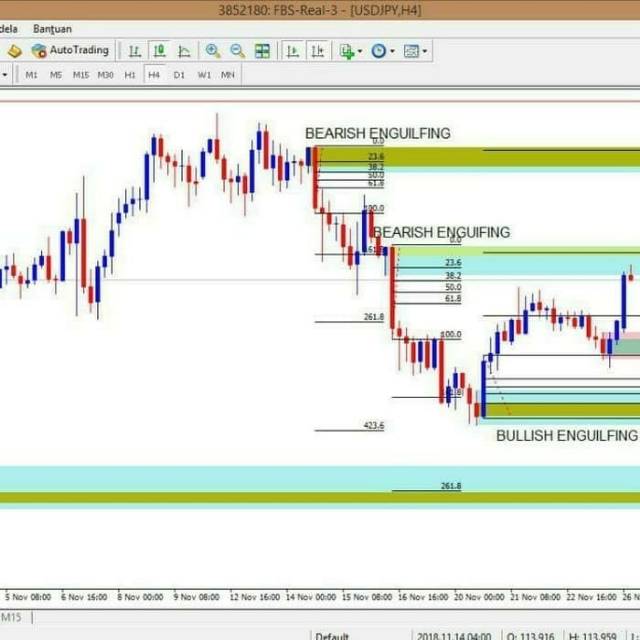Switch chart to candlesticks type
The width and height of the screenshot is (640, 640).
(160, 51)
